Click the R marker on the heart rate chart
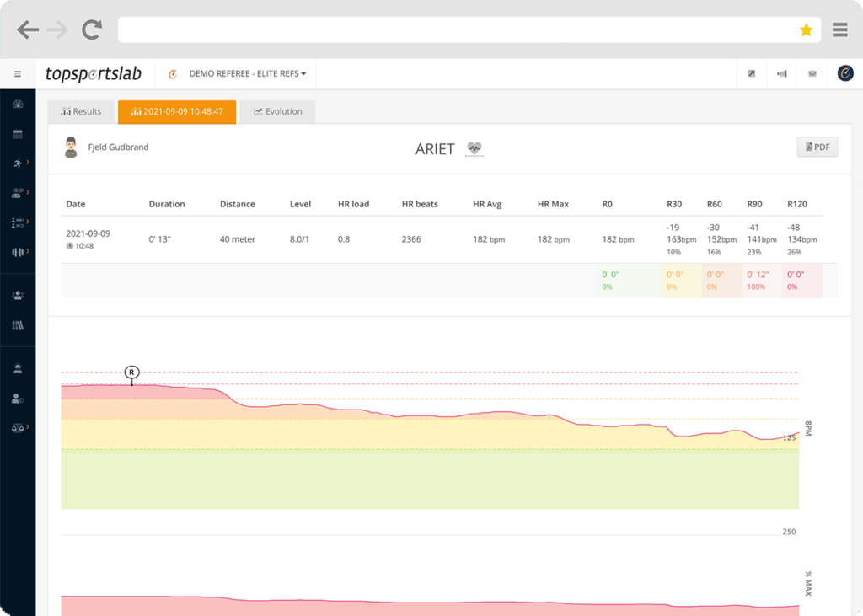The width and height of the screenshot is (863, 616). (131, 370)
